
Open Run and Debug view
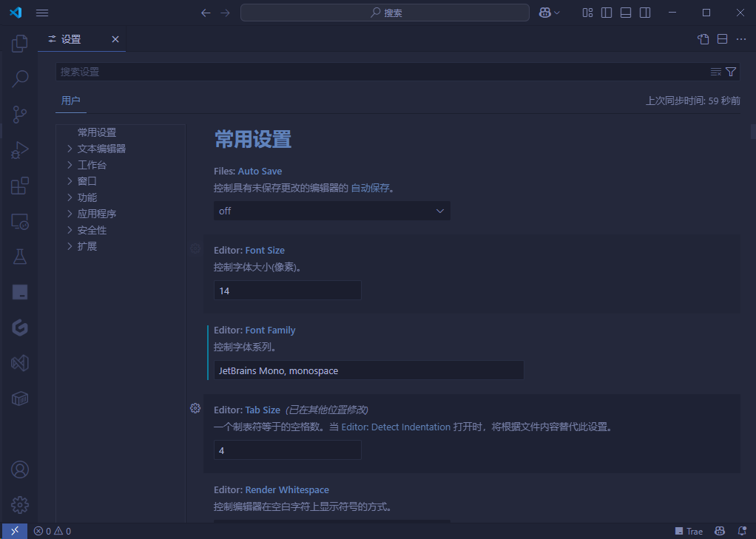[x=20, y=150]
